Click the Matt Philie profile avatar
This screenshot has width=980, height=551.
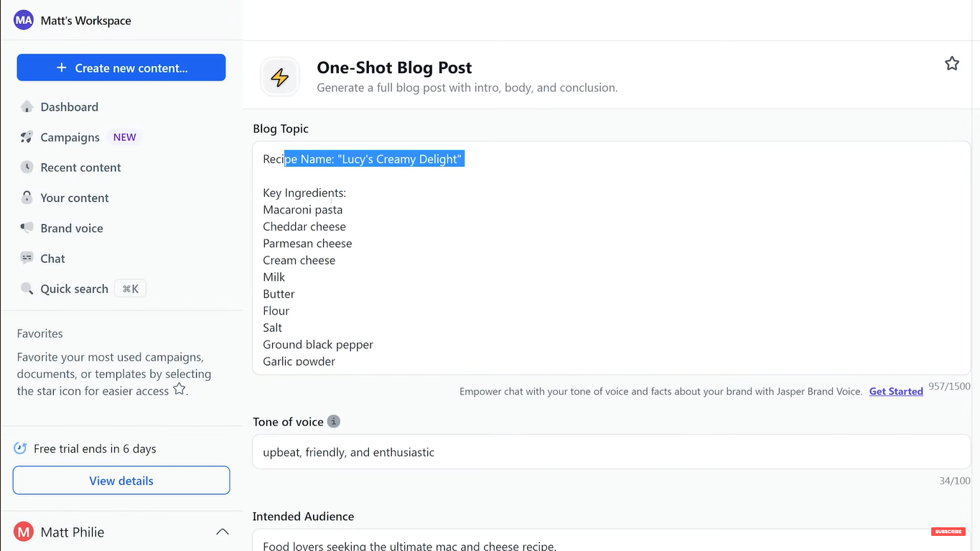(23, 532)
